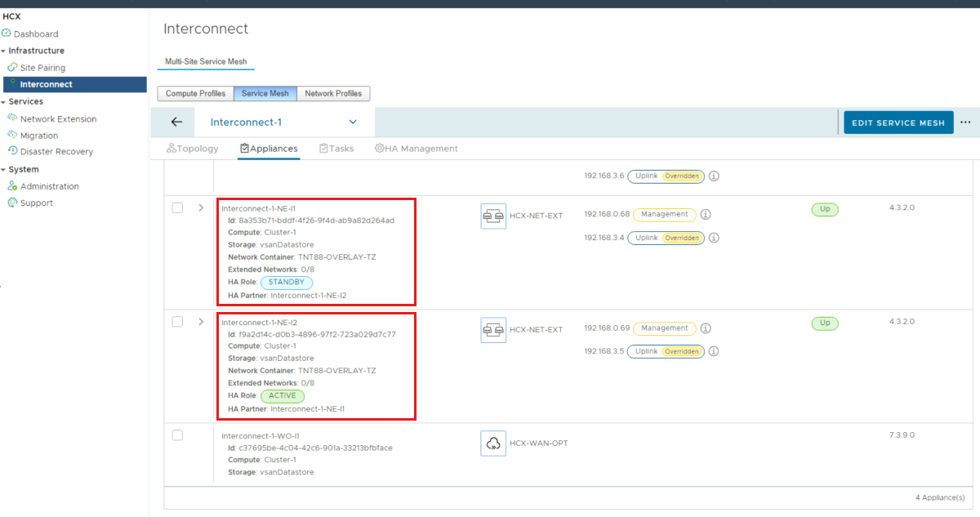Click info icon next to 192.168.0.68 Management
The width and height of the screenshot is (980, 517).
point(706,215)
